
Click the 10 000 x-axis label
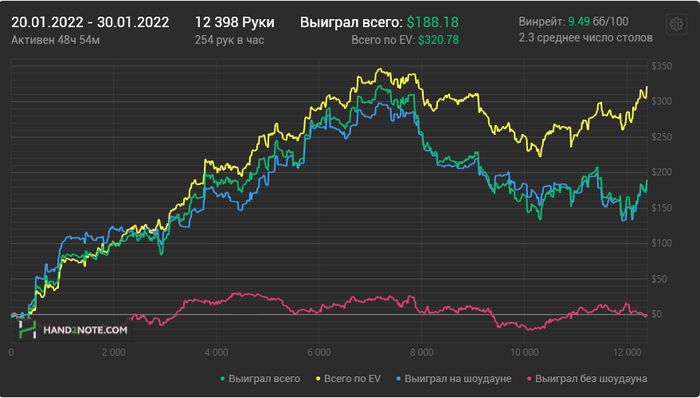click(524, 352)
